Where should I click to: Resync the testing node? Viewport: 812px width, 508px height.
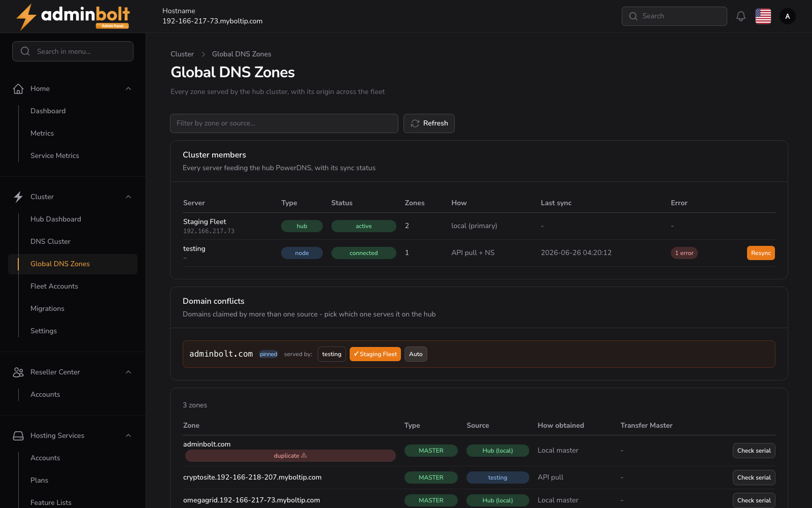[x=761, y=253]
